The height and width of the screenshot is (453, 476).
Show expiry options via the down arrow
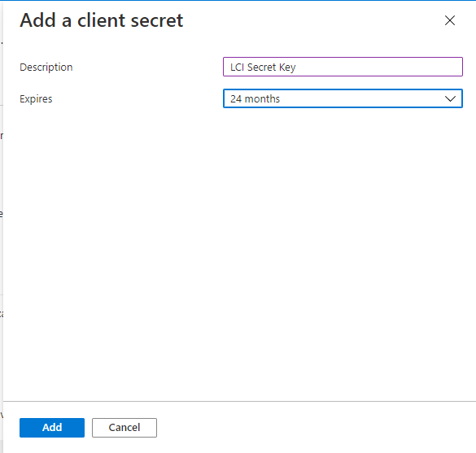pyautogui.click(x=450, y=98)
